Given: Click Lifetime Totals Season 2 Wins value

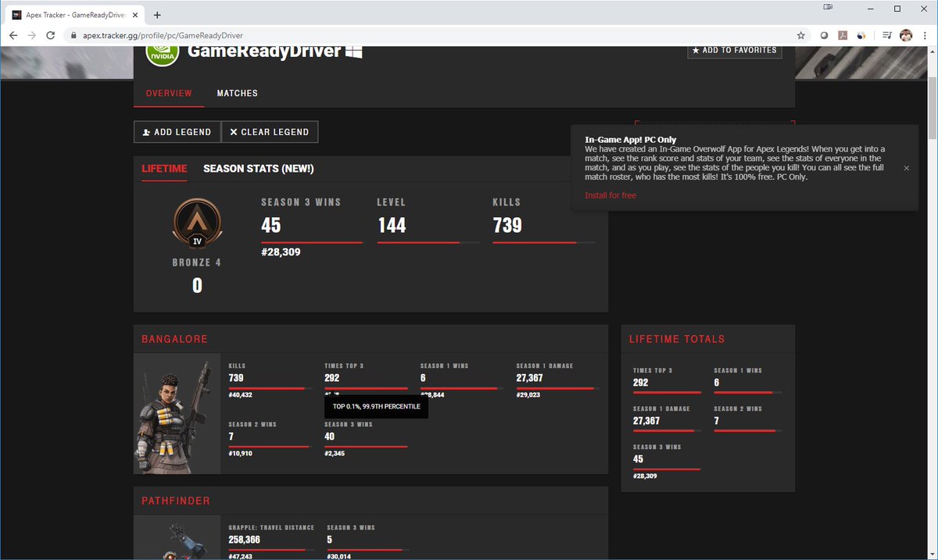Looking at the screenshot, I should [x=717, y=421].
